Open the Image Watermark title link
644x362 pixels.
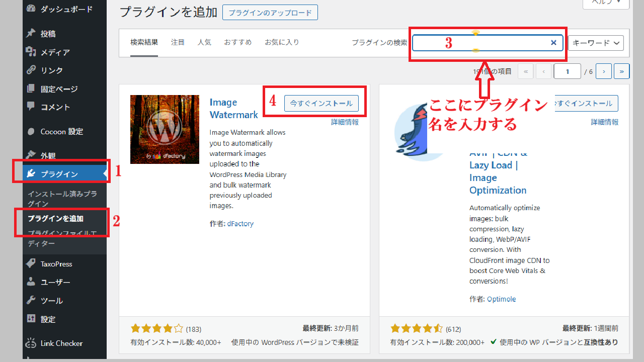point(233,109)
